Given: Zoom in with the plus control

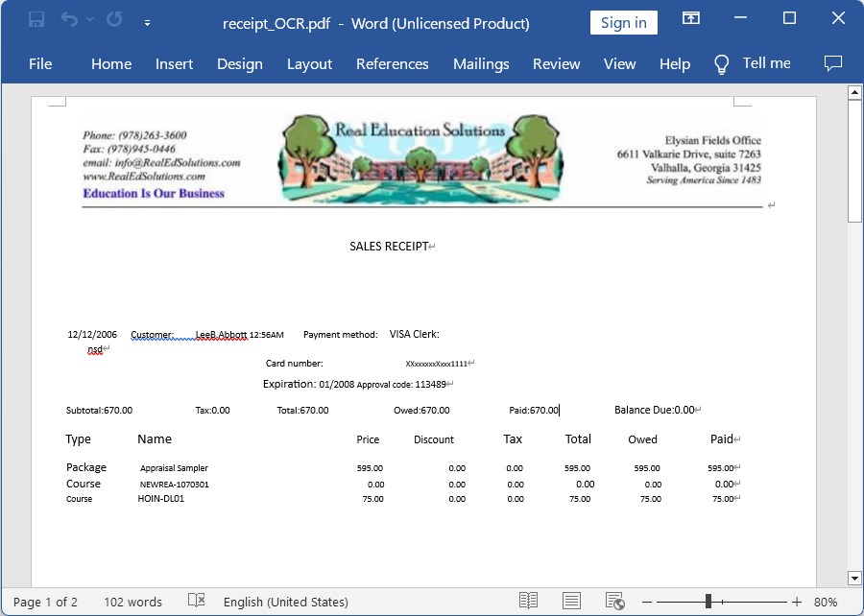Looking at the screenshot, I should coord(795,602).
